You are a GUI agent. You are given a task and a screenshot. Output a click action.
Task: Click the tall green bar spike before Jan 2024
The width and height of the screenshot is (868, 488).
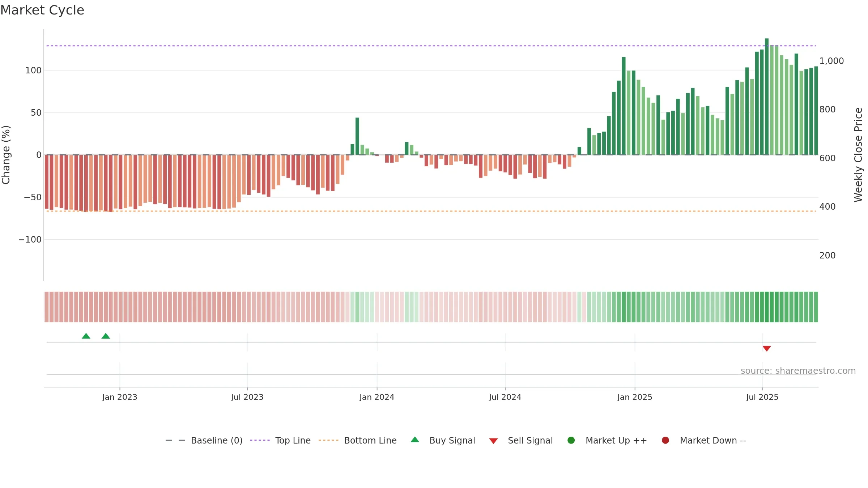357,136
